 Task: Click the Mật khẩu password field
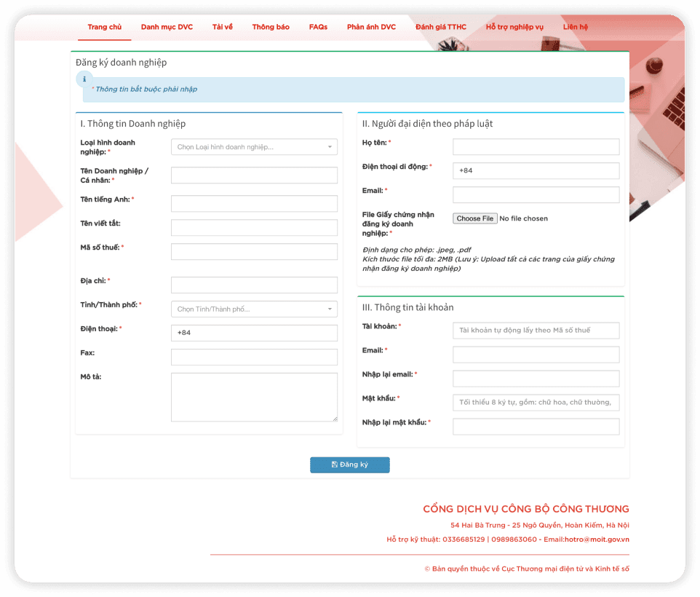click(536, 402)
